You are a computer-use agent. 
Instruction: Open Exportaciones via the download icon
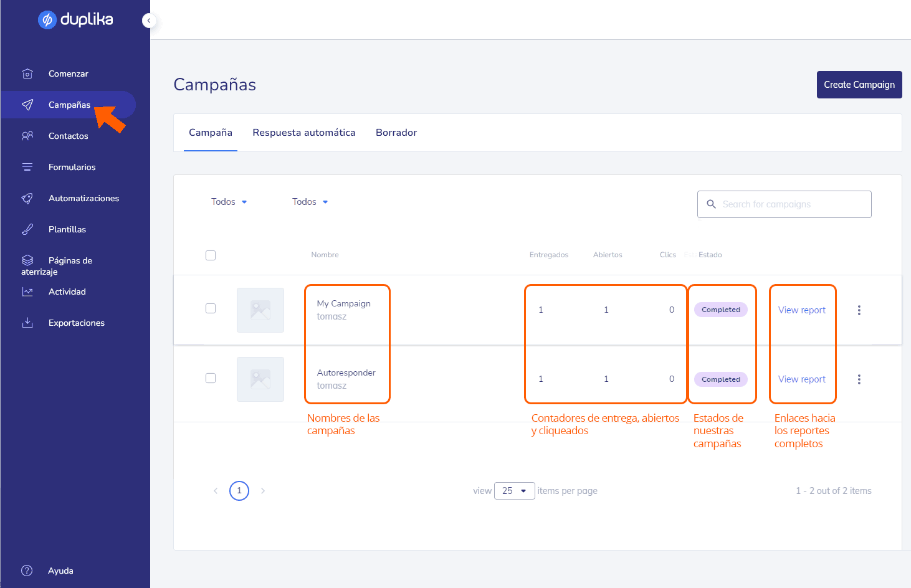click(x=27, y=322)
